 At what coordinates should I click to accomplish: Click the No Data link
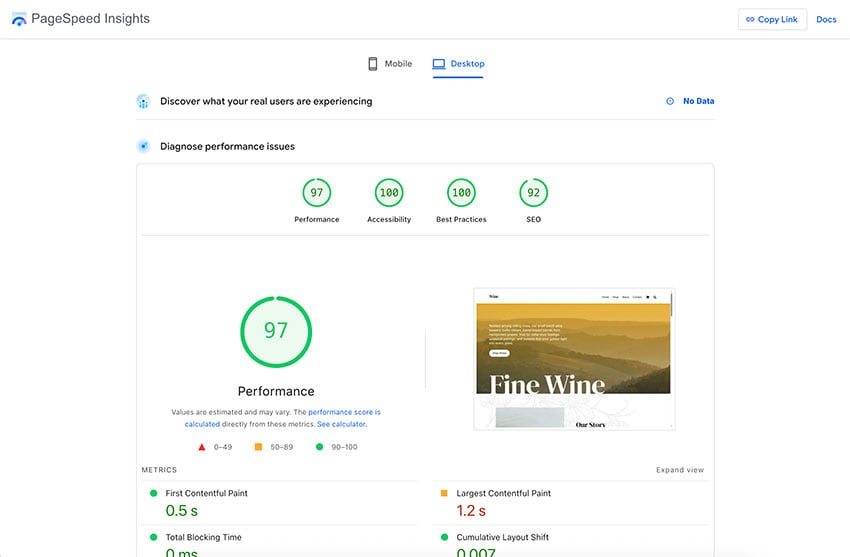point(698,101)
